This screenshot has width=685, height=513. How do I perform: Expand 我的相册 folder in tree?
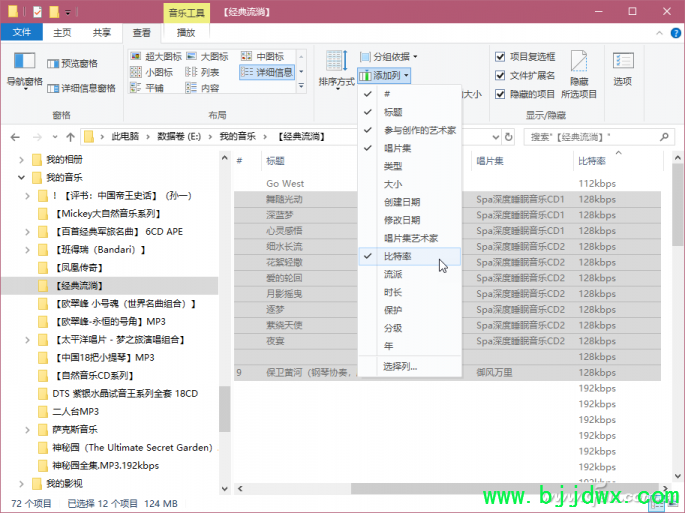pos(21,160)
